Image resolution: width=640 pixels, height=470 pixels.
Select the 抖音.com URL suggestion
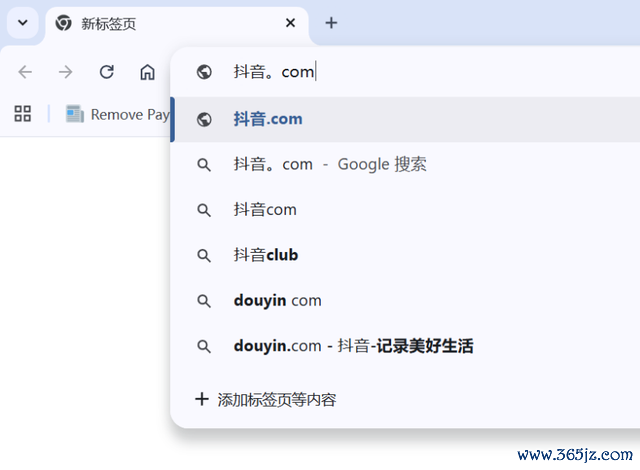[407, 120]
